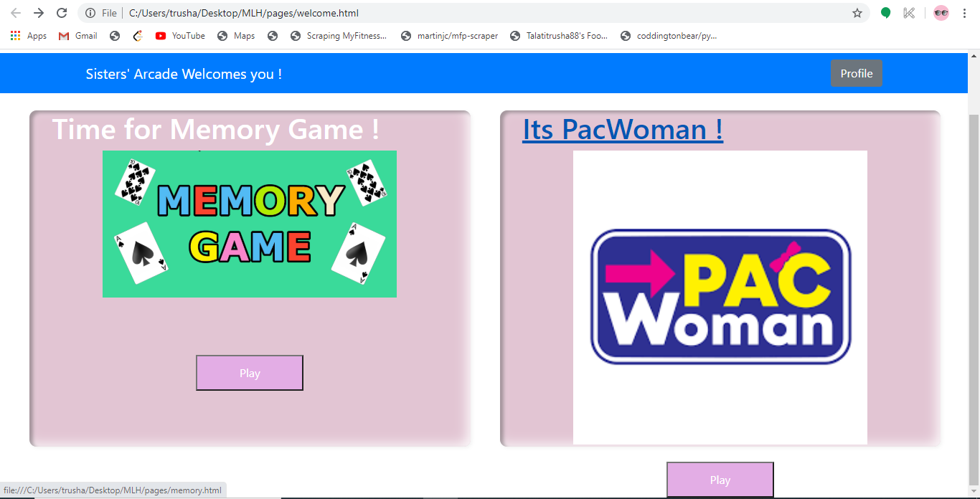Bookmark this page with the star icon
The height and width of the screenshot is (499, 980).
[x=857, y=13]
